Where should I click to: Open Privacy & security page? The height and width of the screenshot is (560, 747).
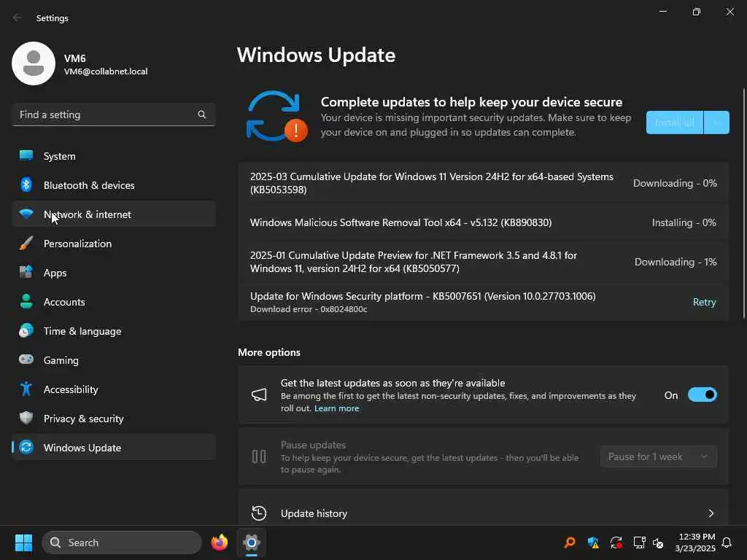coord(114,418)
